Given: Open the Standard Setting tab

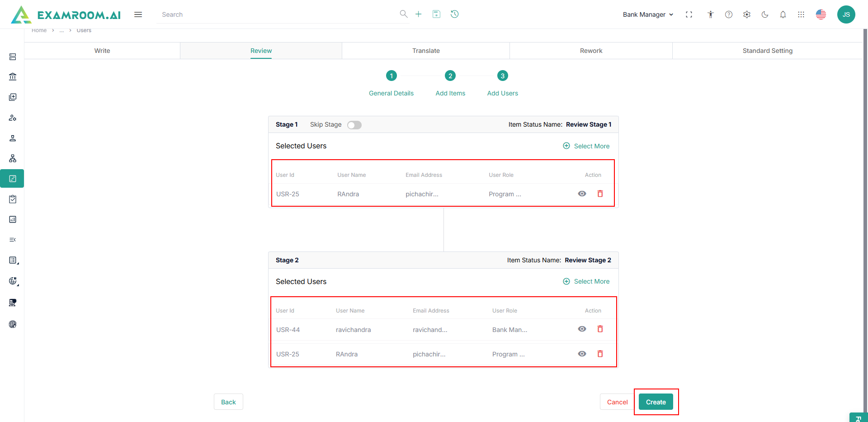Looking at the screenshot, I should tap(768, 51).
